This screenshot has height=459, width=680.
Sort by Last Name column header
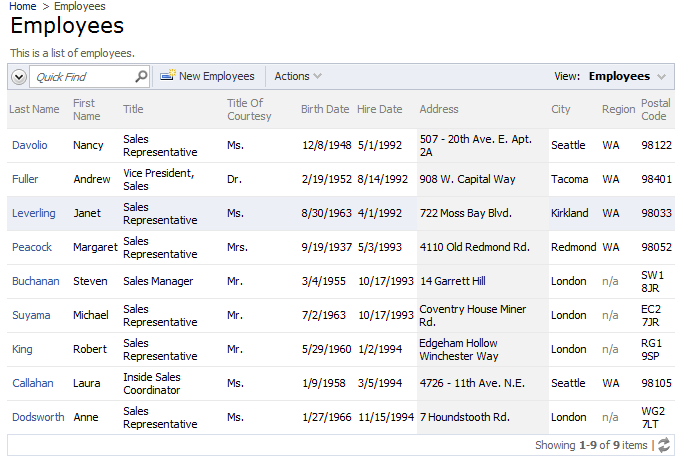pos(34,109)
